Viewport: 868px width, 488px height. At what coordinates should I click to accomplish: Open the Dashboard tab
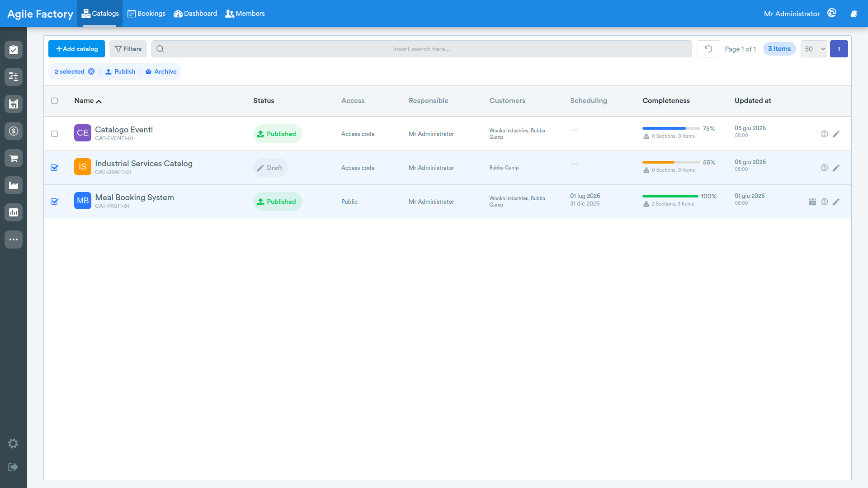tap(195, 14)
